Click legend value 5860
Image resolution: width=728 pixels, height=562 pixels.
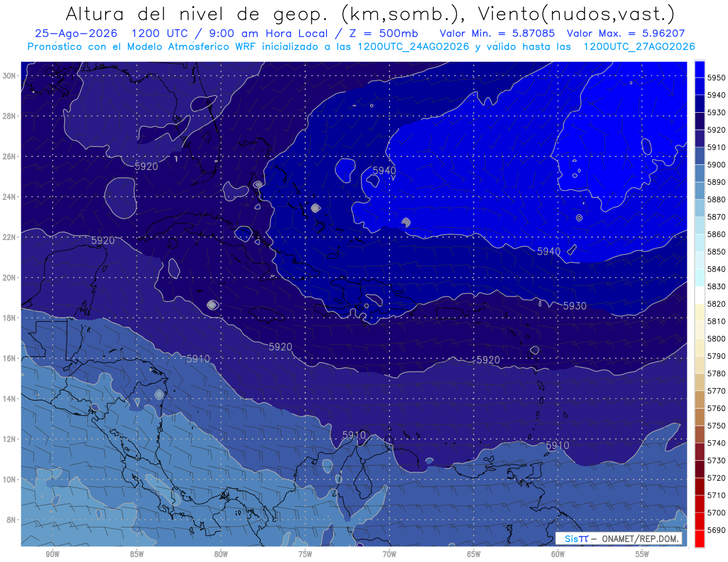[716, 234]
